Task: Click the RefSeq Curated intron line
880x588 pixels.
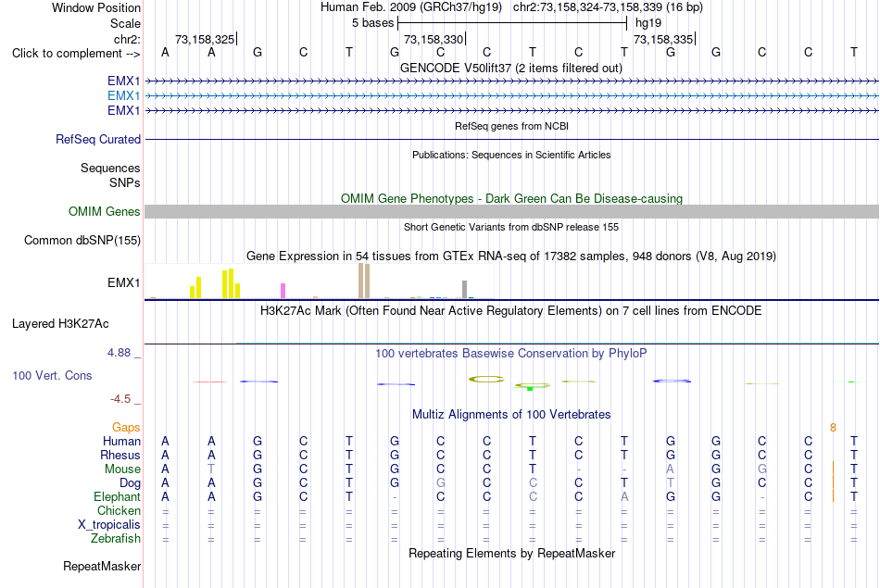Action: point(512,139)
